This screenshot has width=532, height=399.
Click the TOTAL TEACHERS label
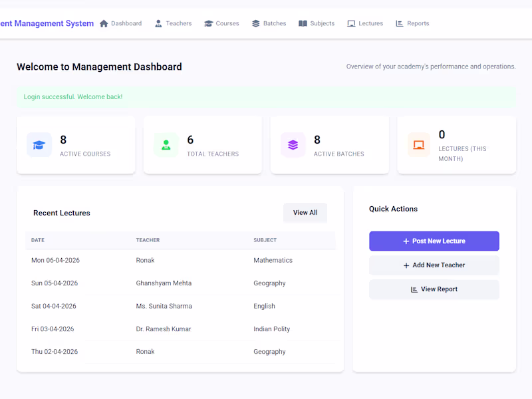(x=213, y=154)
